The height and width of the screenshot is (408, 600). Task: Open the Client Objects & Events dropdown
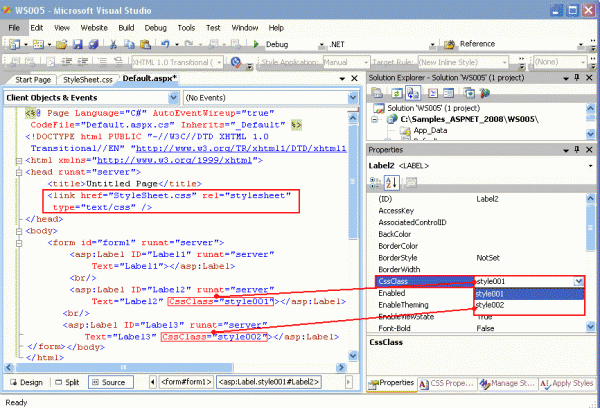pyautogui.click(x=173, y=98)
